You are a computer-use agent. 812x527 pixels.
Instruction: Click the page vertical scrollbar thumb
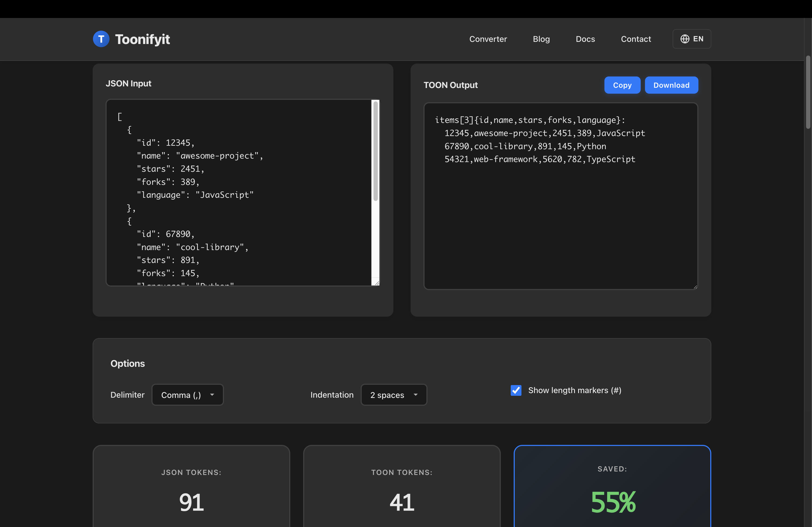(807, 92)
